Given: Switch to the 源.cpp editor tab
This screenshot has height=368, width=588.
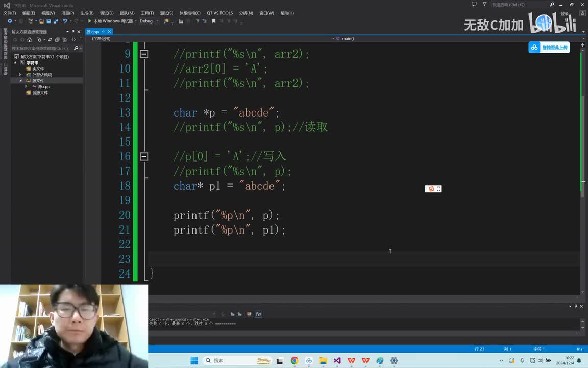Looking at the screenshot, I should click(92, 32).
